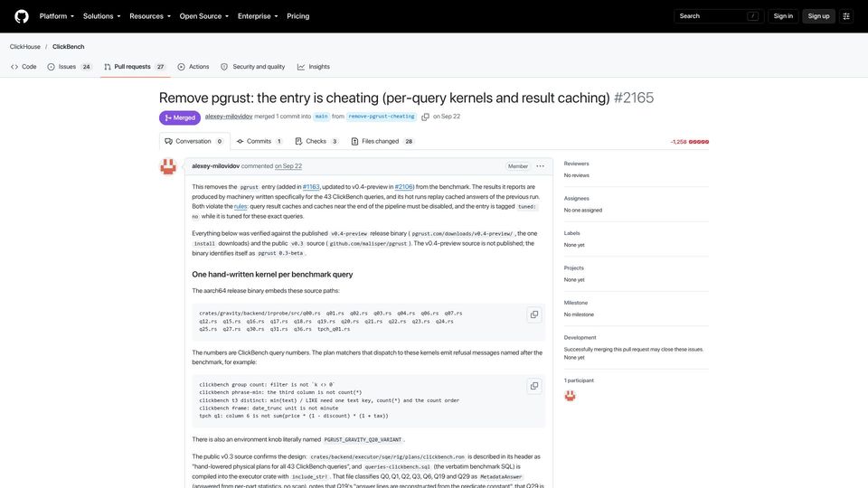Select the Files changed tab
Screen dimensions: 868x488
(382, 141)
